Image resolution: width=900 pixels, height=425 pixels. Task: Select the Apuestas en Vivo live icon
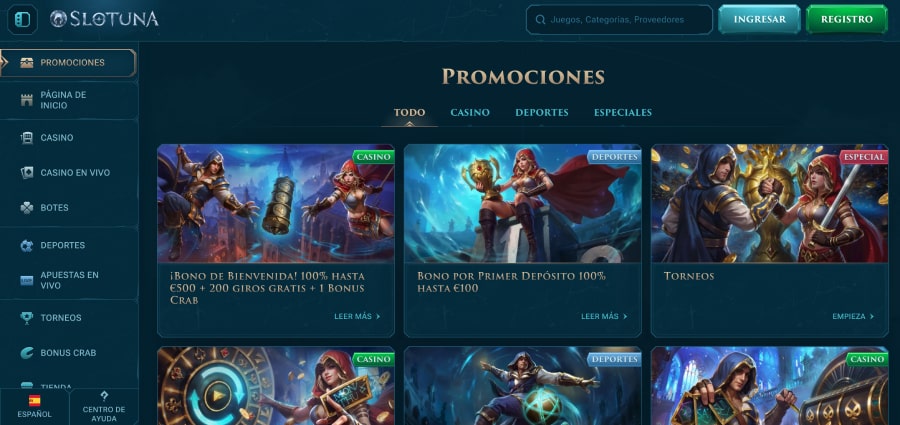(x=26, y=280)
